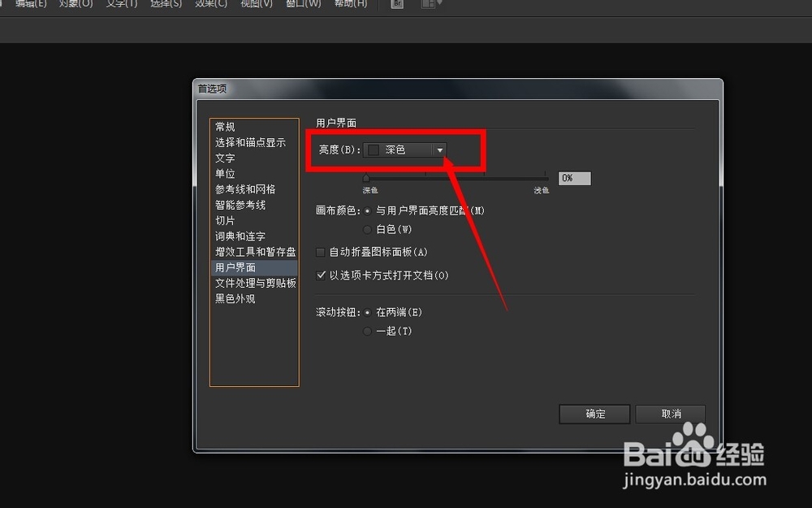Uncheck 以选项卡方式打开文档 option
Screen dimensions: 812x508
(322, 275)
